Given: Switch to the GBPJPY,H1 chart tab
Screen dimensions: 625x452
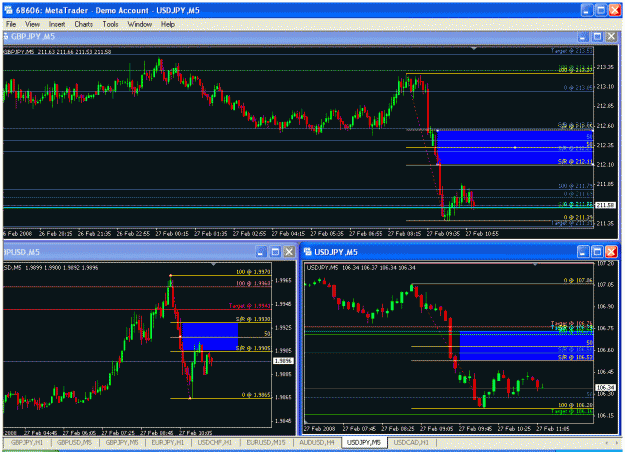Looking at the screenshot, I should click(27, 442).
